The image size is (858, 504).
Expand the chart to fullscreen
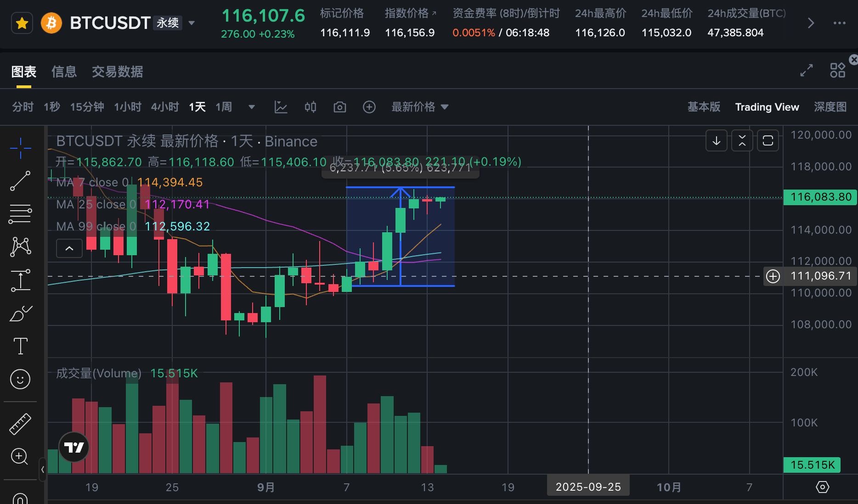807,70
